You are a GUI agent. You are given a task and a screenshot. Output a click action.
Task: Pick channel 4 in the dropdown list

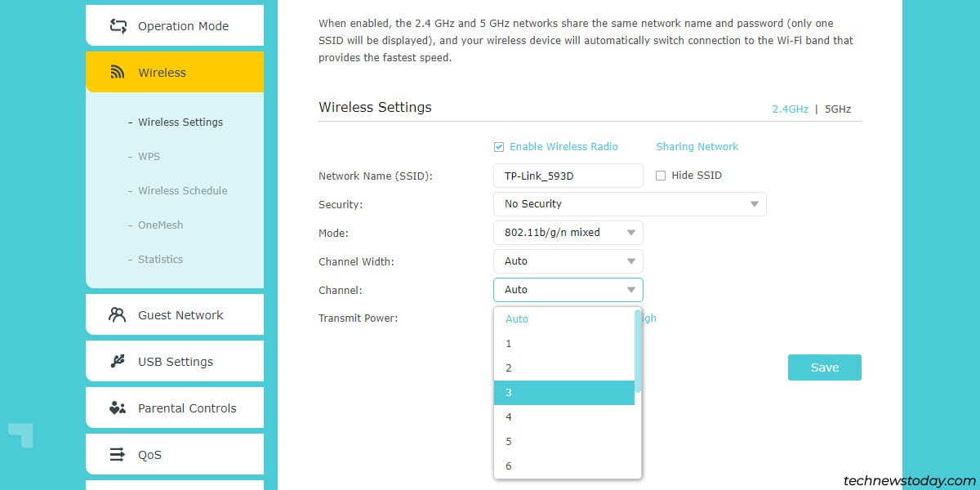click(564, 417)
